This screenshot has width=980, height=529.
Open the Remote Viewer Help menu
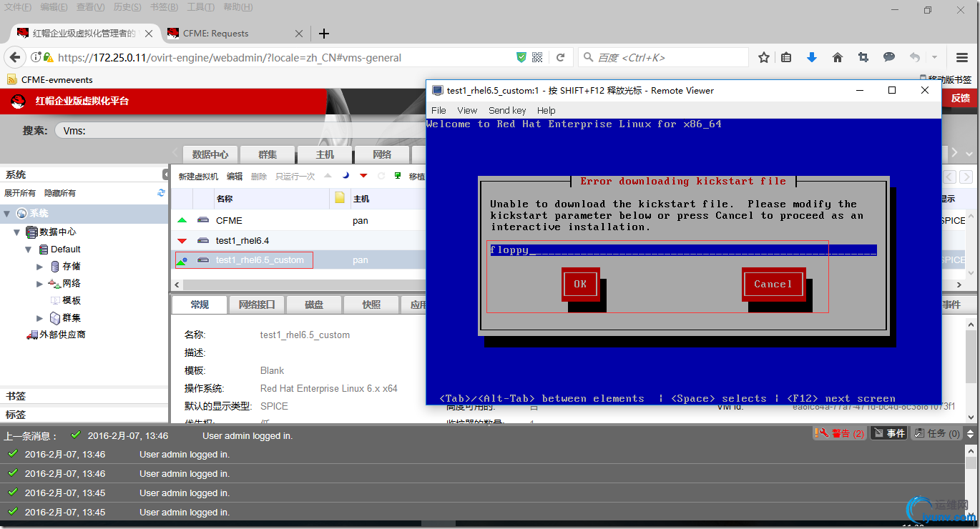point(547,110)
